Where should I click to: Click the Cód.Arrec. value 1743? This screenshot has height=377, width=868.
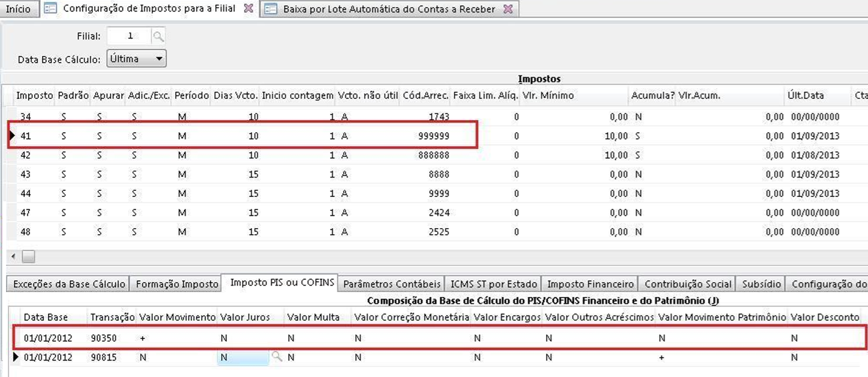pos(438,117)
